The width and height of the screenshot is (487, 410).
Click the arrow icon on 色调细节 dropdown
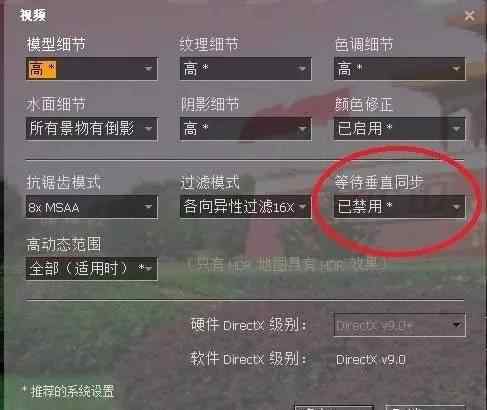pos(456,69)
